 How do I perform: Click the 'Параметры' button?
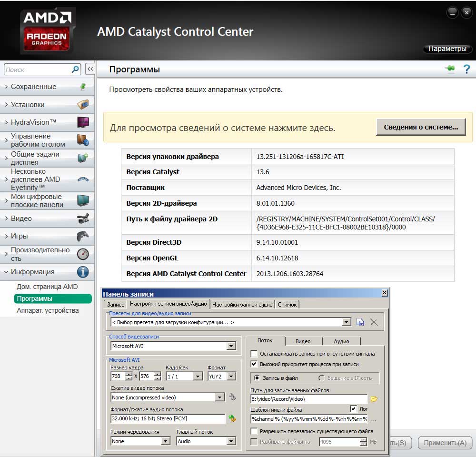pos(447,49)
